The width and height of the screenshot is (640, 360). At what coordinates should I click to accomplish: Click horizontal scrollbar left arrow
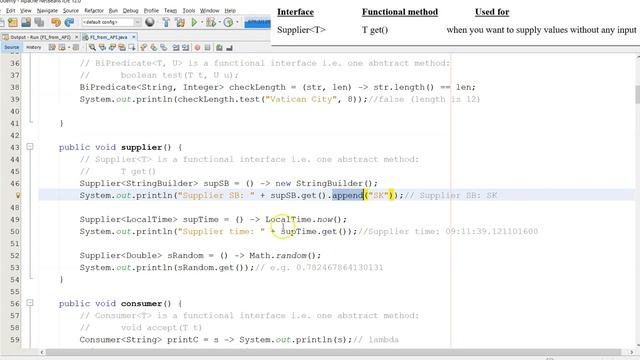42,352
